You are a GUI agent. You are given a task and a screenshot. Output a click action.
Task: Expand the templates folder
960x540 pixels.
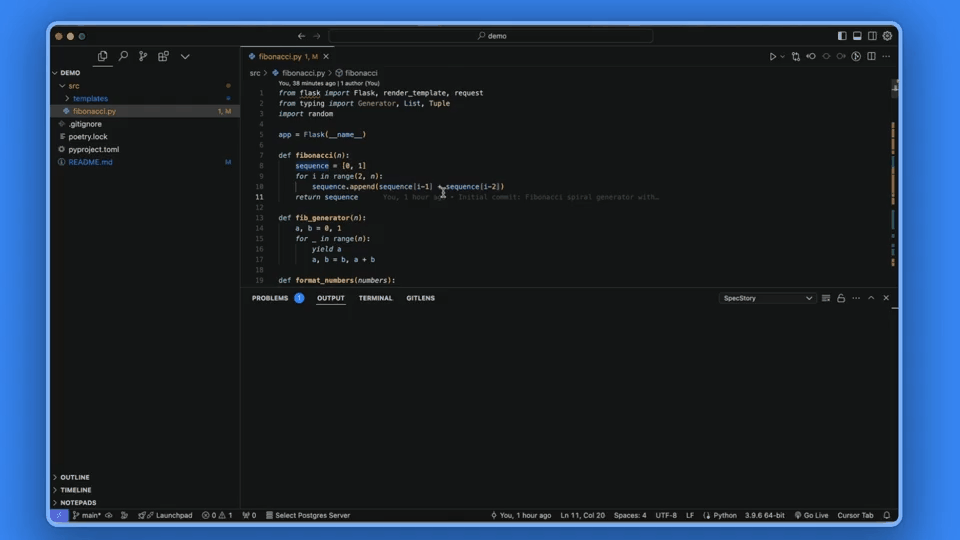[90, 99]
